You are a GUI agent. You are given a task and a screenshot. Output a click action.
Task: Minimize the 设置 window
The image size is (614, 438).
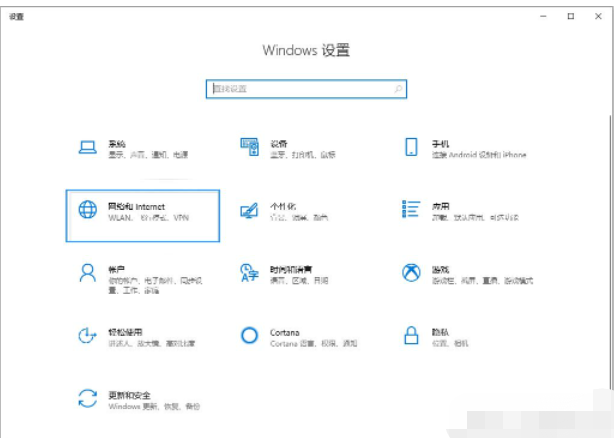(x=543, y=16)
